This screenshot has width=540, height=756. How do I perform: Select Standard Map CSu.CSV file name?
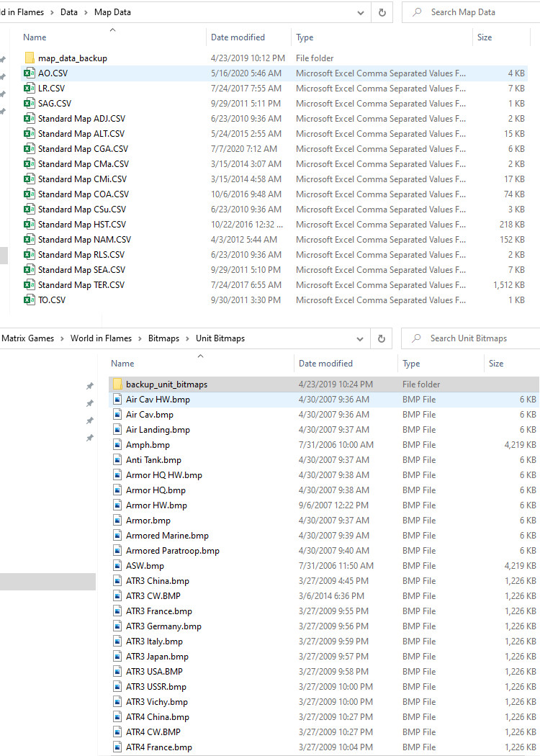tap(82, 210)
